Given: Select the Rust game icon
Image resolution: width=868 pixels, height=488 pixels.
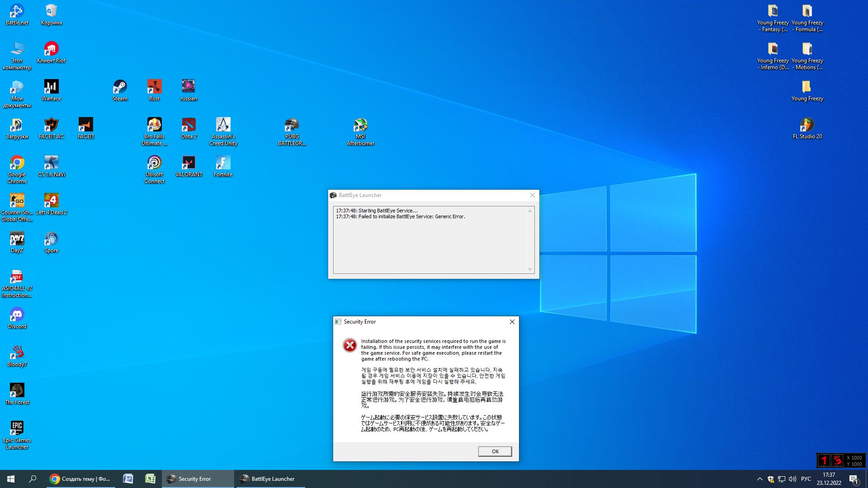Looking at the screenshot, I should tap(154, 90).
